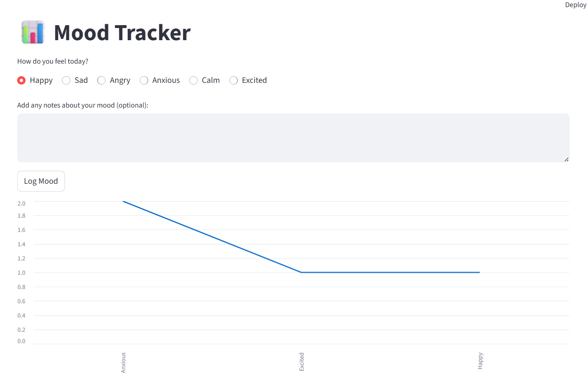Focus the mood notes text area
The width and height of the screenshot is (588, 375).
pos(293,138)
